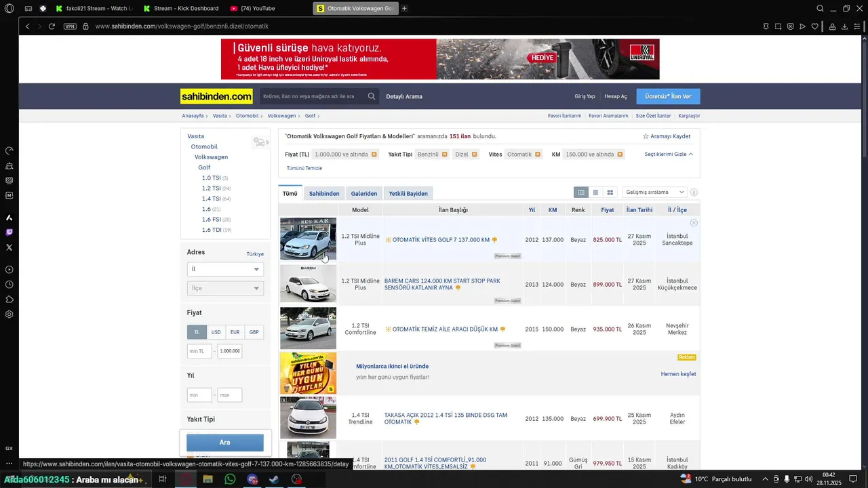Remove the Otomatik gearbox filter
Screen dimensions: 868x488
click(x=538, y=155)
